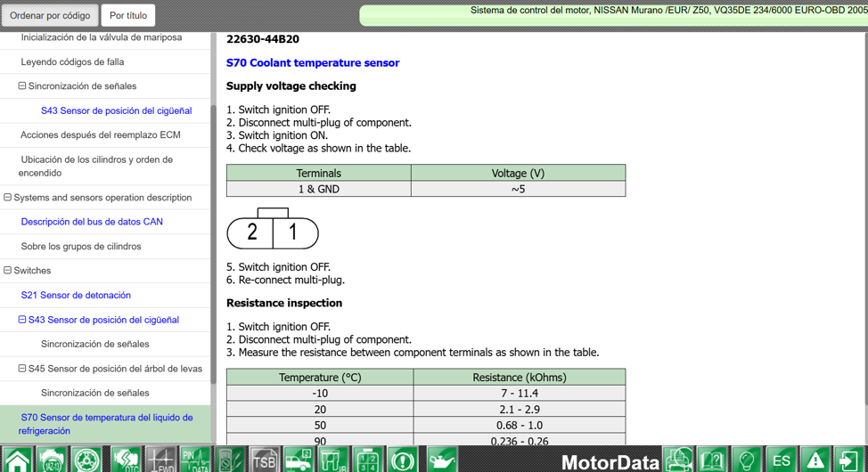Open the help manual book icon
The image size is (868, 472).
click(x=713, y=460)
